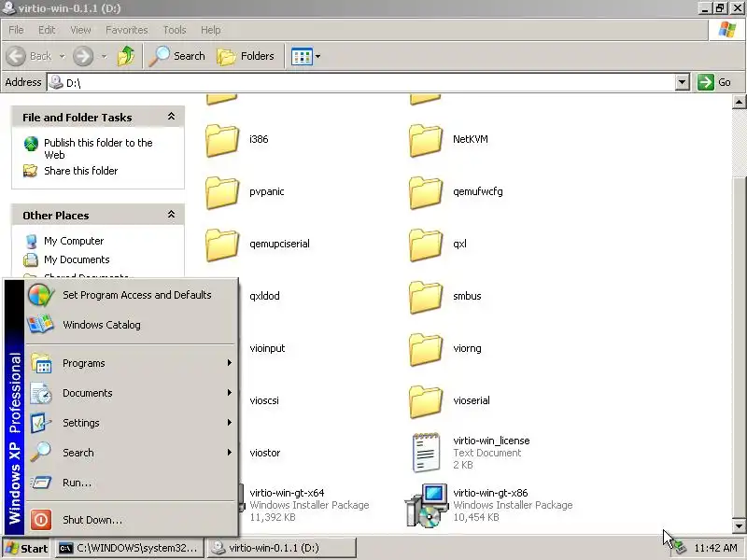Open the File menu
This screenshot has width=747, height=560.
(16, 30)
